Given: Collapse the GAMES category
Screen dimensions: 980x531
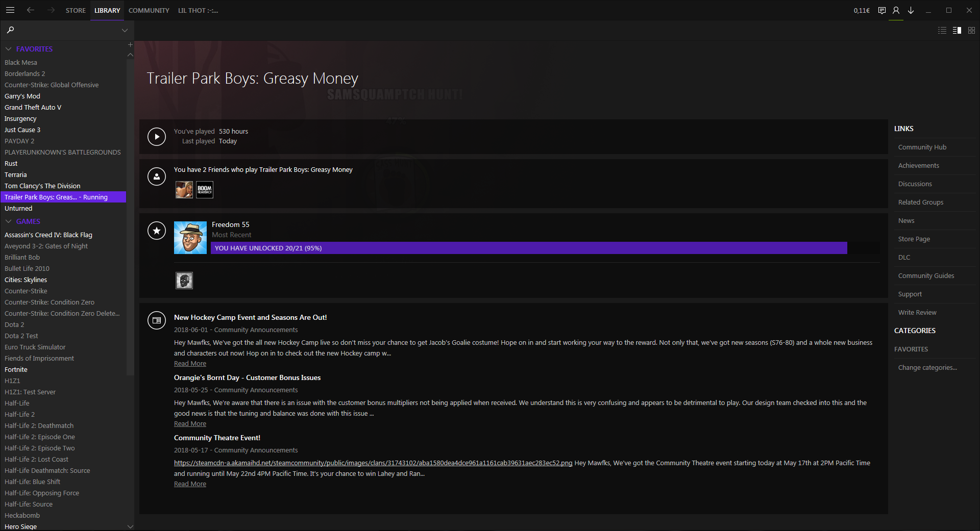Looking at the screenshot, I should [x=9, y=221].
